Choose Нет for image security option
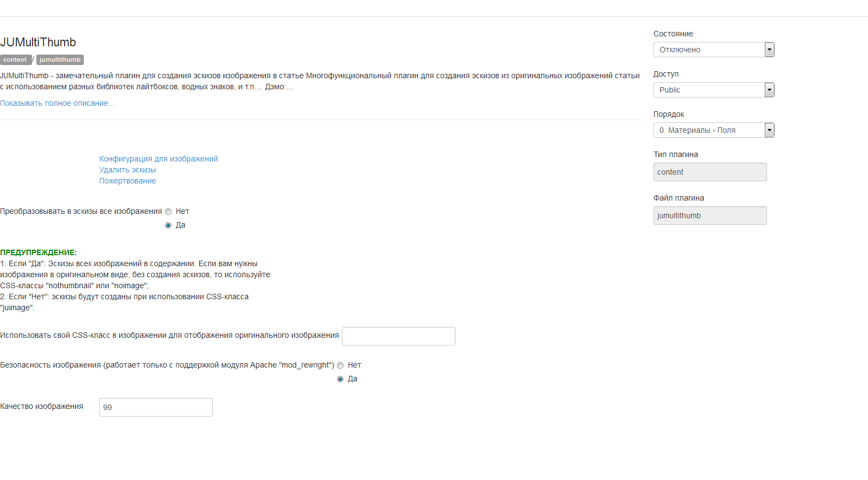868x480 pixels. tap(340, 365)
